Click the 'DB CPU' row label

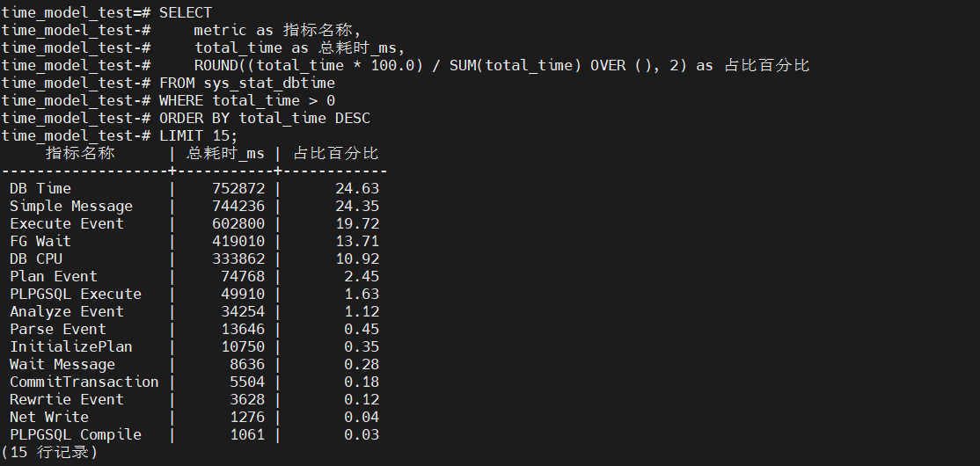pyautogui.click(x=36, y=258)
